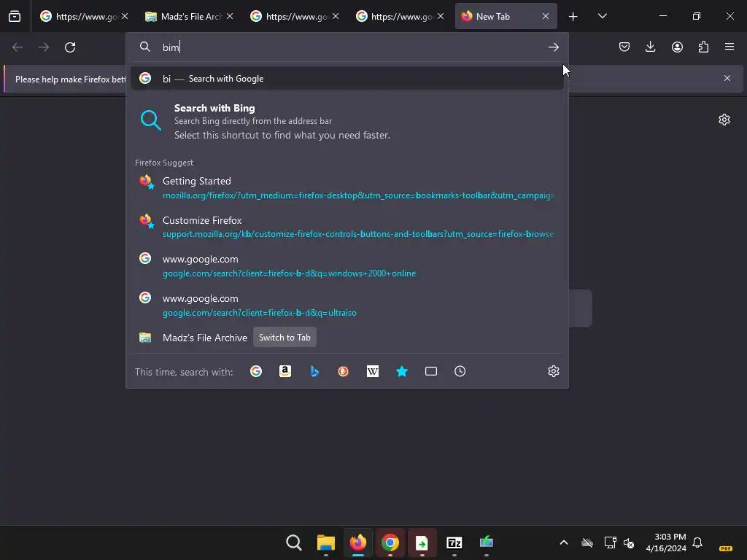Open the windows+2000+online google suggestion
The height and width of the screenshot is (560, 747).
point(347,265)
